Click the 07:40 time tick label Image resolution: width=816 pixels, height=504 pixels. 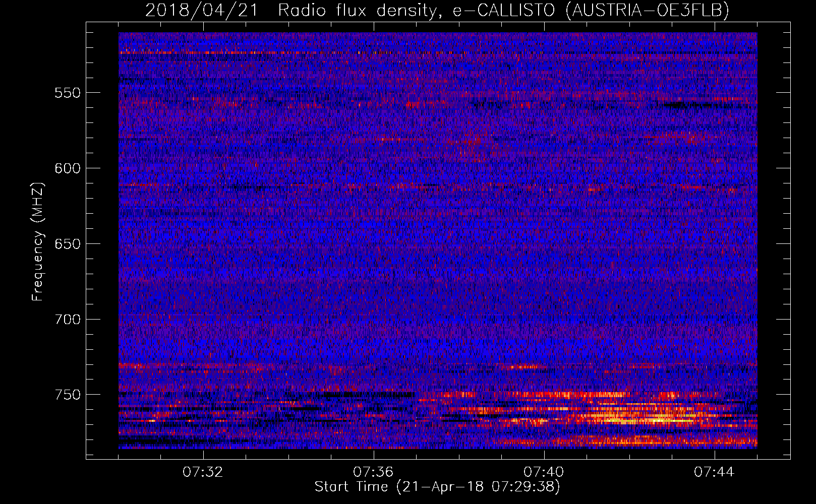(544, 472)
